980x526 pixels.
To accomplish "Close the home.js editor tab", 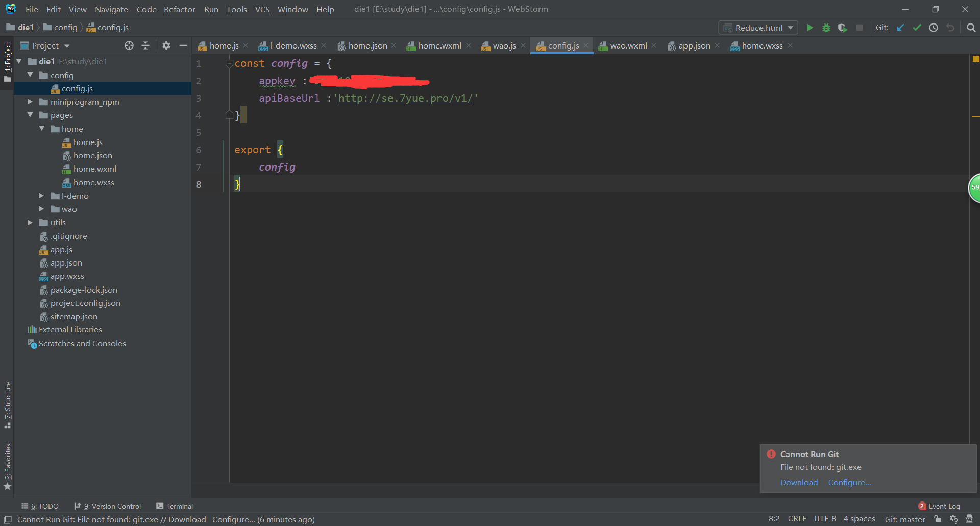I will coord(246,45).
